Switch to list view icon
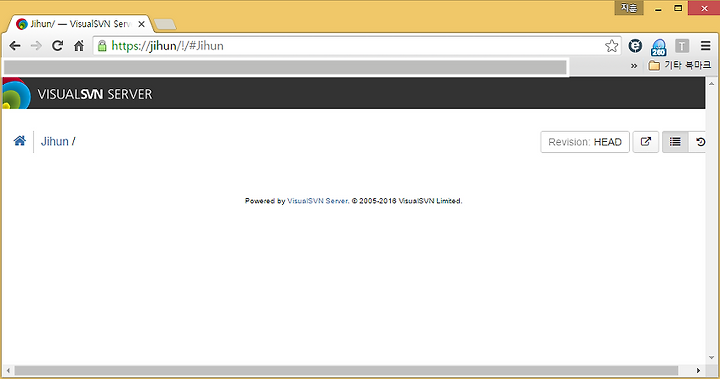 pyautogui.click(x=675, y=142)
